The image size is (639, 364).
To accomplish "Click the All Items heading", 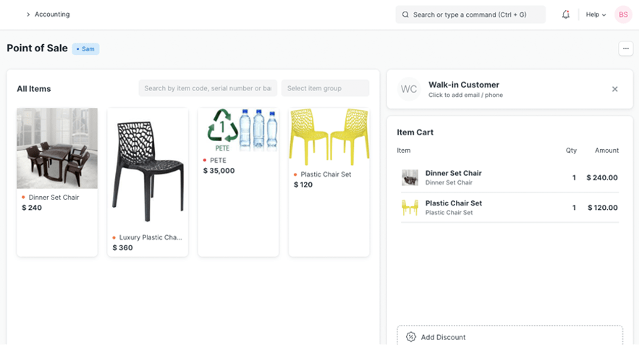I will (34, 89).
